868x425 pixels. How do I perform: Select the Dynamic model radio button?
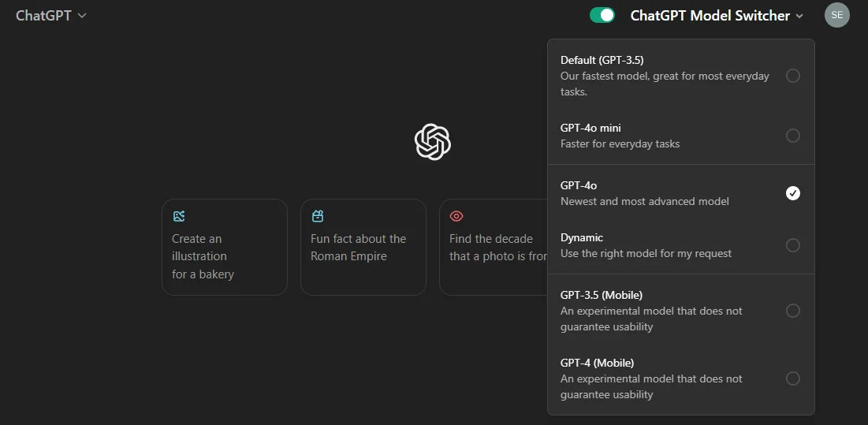[793, 244]
